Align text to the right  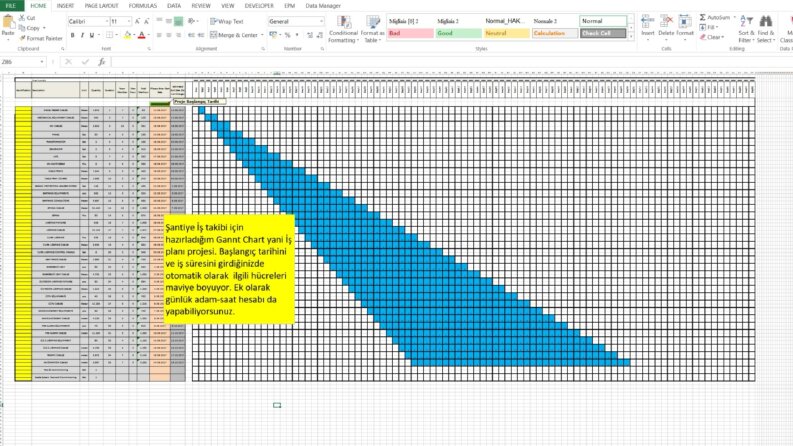point(179,35)
